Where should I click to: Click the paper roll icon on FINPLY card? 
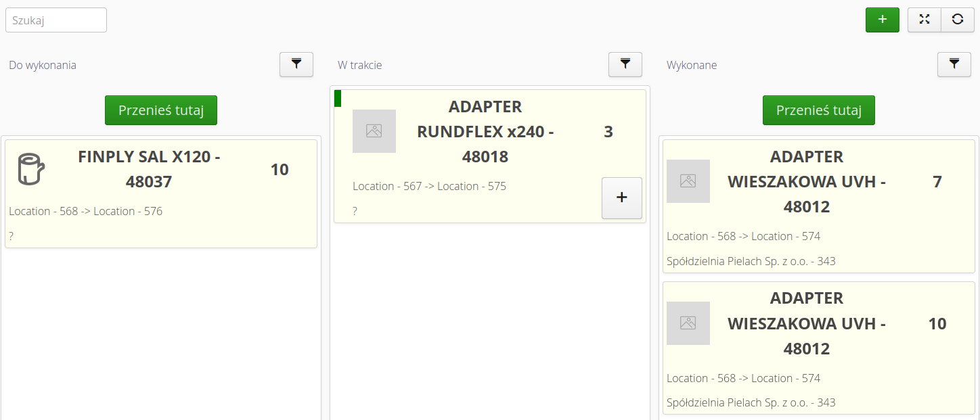(x=30, y=169)
